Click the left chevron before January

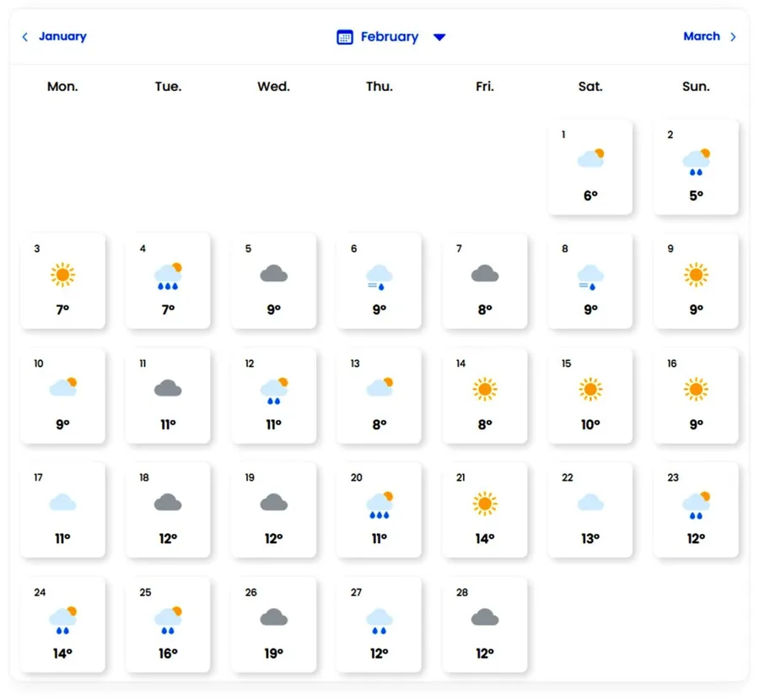pyautogui.click(x=25, y=37)
